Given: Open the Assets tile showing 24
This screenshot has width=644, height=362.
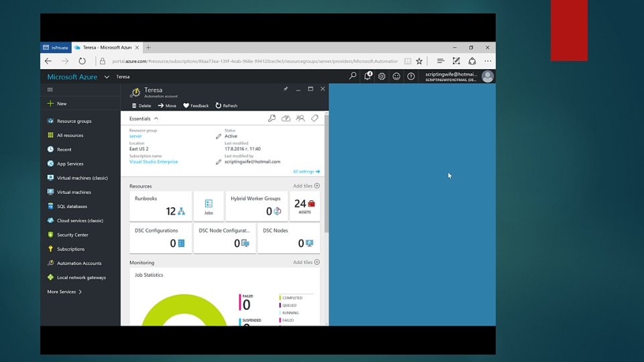Looking at the screenshot, I should coord(305,206).
